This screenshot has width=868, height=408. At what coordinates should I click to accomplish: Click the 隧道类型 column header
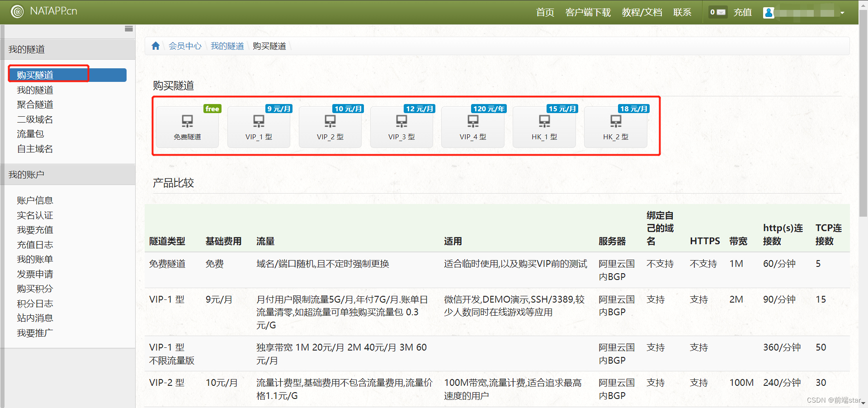point(167,242)
